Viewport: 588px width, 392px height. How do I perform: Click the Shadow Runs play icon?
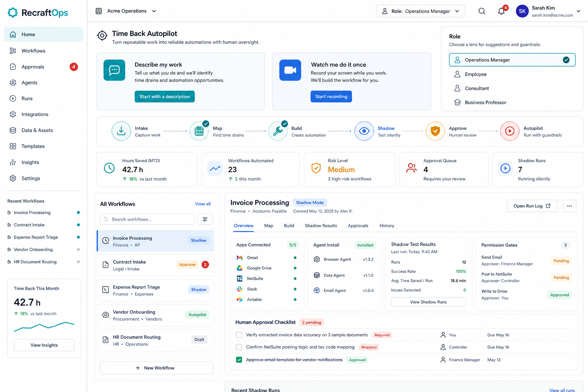pos(505,168)
